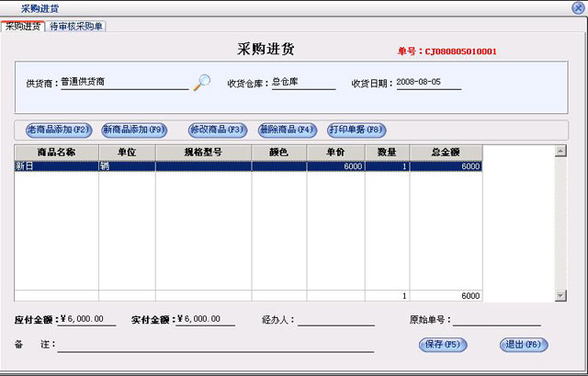Click the scroll down arrow of the table
This screenshot has height=376, width=588.
coord(560,295)
